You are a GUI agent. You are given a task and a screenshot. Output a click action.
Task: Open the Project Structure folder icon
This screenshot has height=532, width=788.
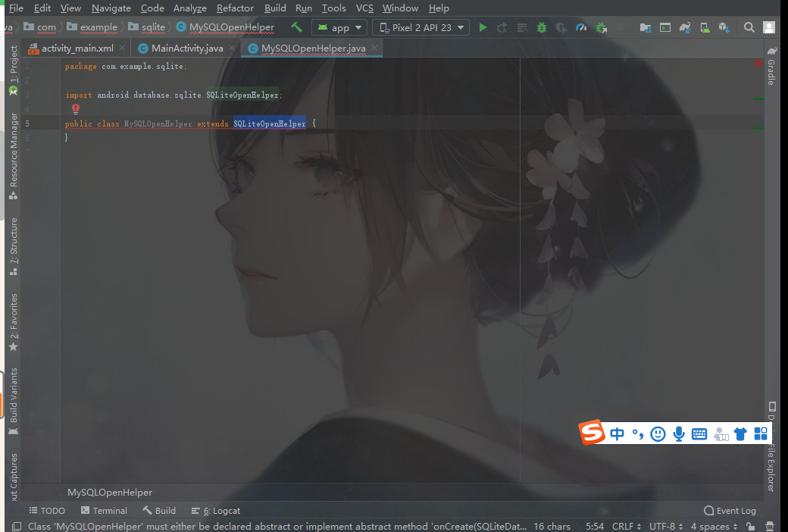[646, 27]
